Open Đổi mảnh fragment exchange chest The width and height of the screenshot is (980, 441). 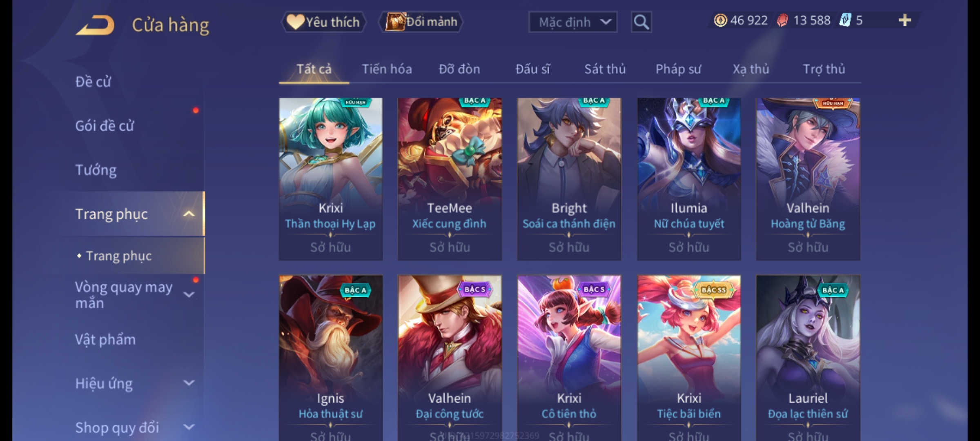(x=421, y=22)
